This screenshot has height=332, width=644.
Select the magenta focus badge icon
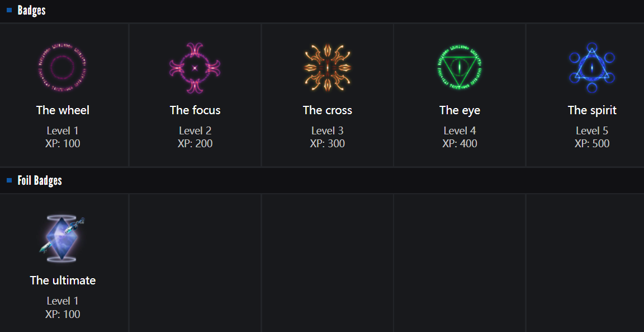[x=195, y=68]
